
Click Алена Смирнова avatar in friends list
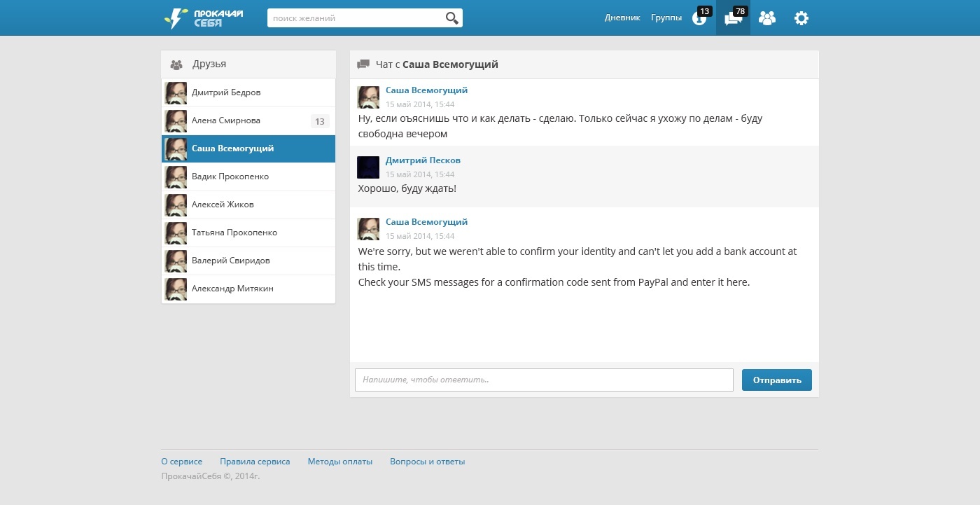(176, 120)
